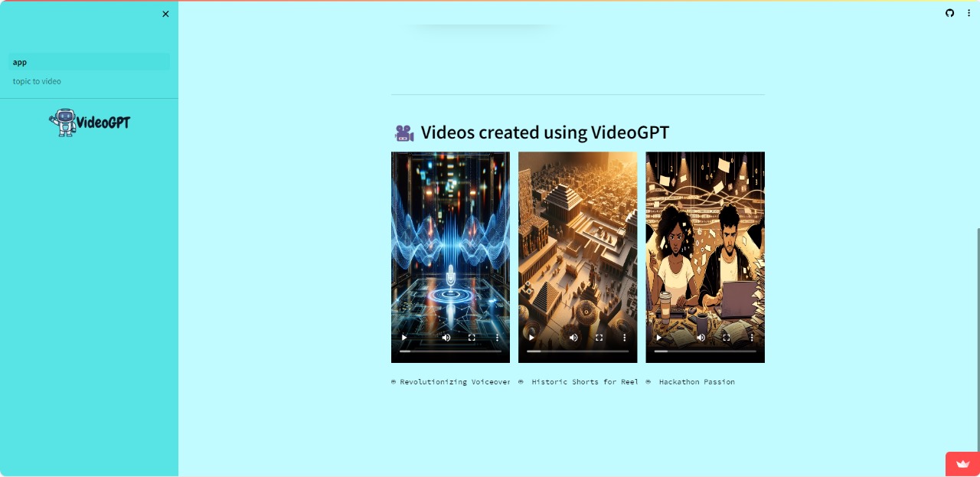980x477 pixels.
Task: Click the VideoGPT robot logo
Action: 90,123
